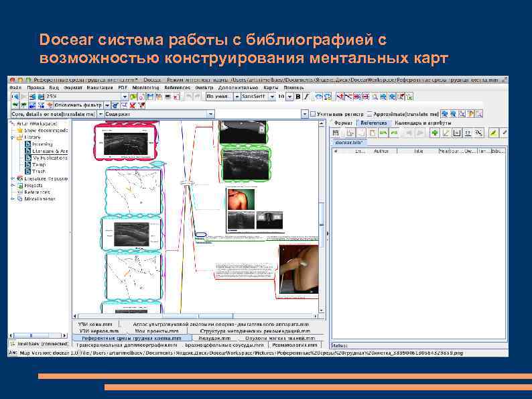
Task: Open the dropdown next to Отключить фильтр
Action: point(107,105)
